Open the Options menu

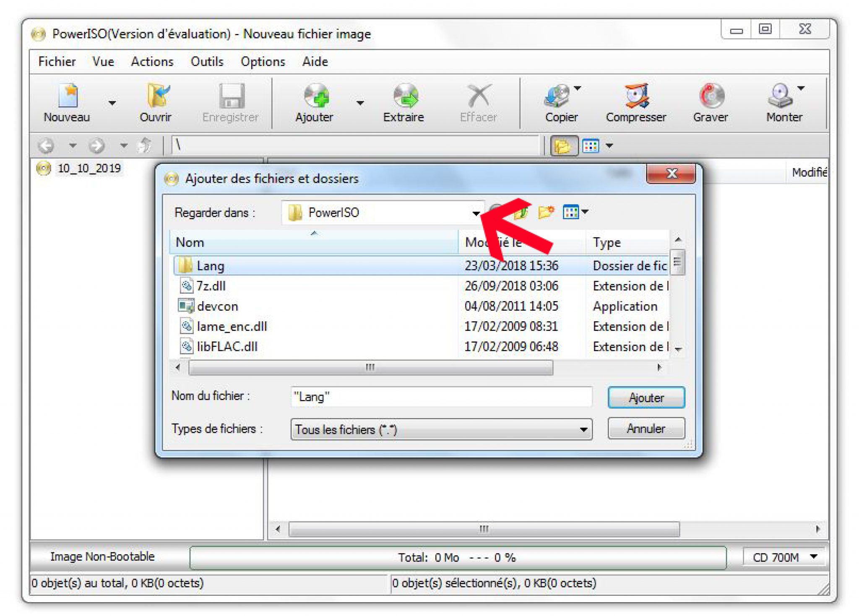263,62
